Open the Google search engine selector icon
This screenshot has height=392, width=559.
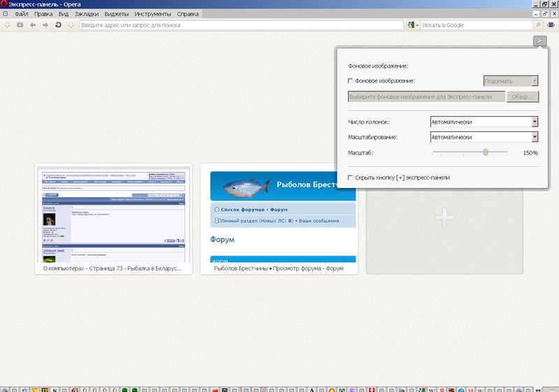pyautogui.click(x=412, y=25)
